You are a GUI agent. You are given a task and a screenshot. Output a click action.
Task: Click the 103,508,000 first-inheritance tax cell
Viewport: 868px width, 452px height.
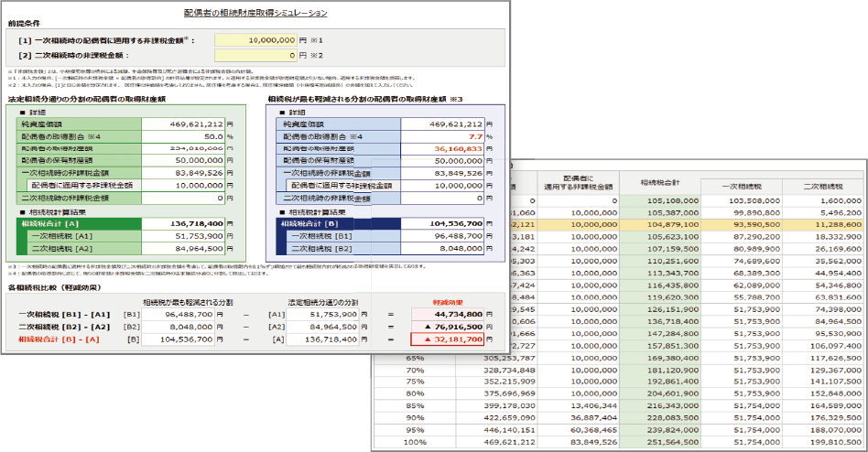pyautogui.click(x=742, y=200)
